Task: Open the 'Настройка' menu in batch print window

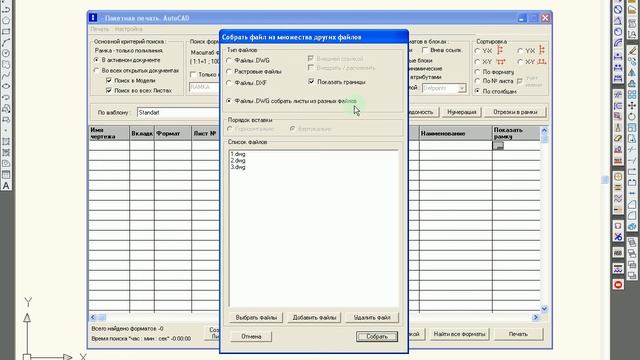Action: pos(129,29)
